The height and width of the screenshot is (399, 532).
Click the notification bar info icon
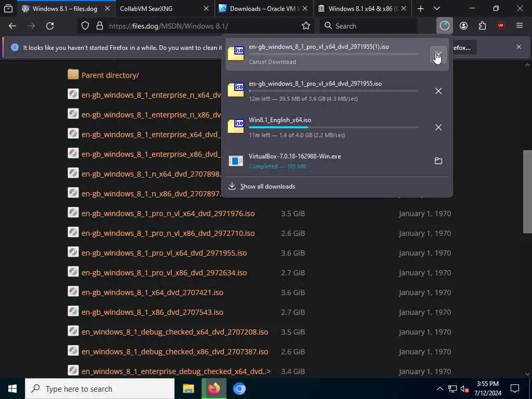[15, 47]
